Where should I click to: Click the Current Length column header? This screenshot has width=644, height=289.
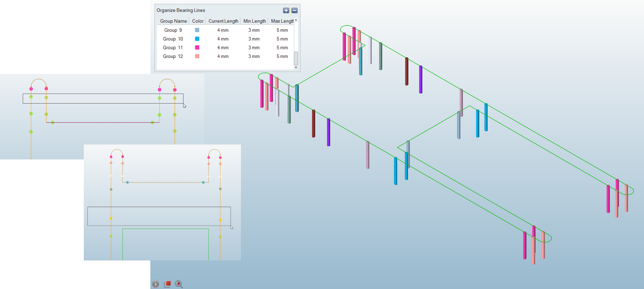[223, 21]
